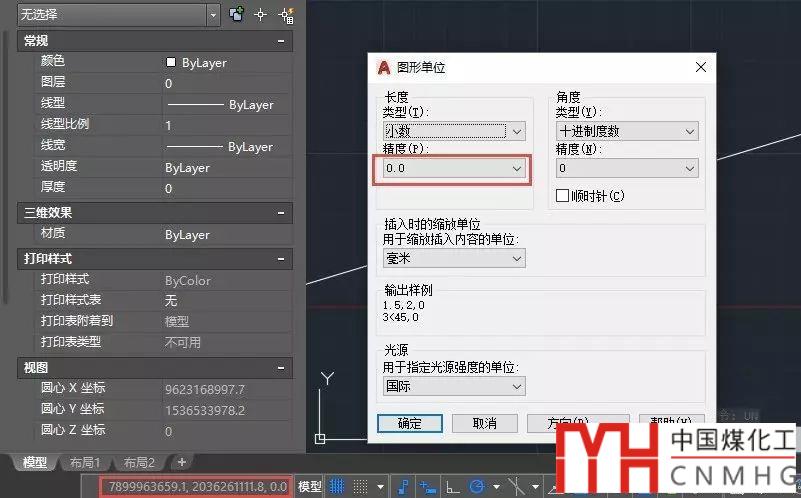The image size is (801, 498).
Task: Click the Toggle PICKADD icon in Properties
Action: [236, 14]
